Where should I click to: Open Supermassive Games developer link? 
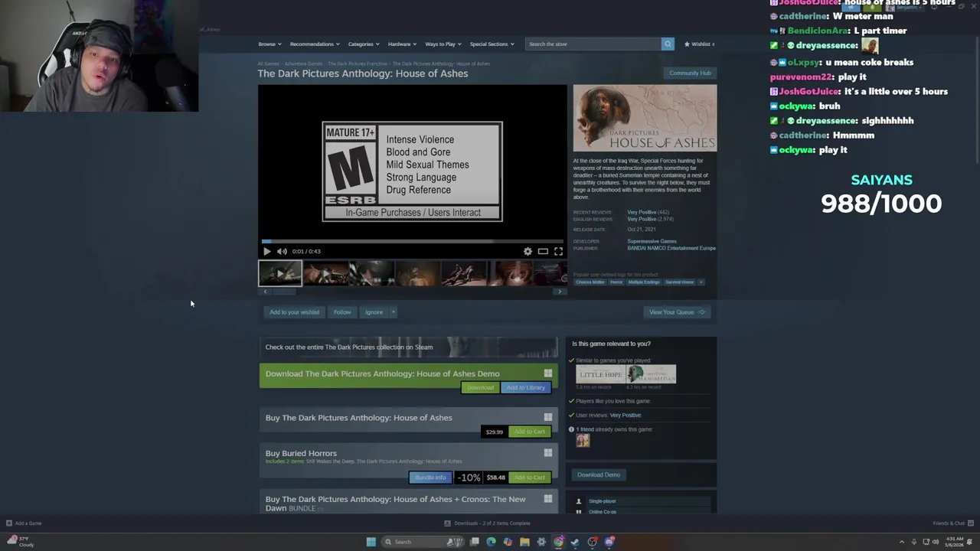pyautogui.click(x=652, y=241)
